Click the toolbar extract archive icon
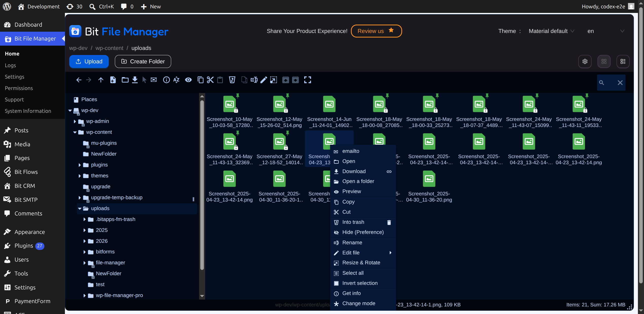The image size is (644, 314). (286, 80)
